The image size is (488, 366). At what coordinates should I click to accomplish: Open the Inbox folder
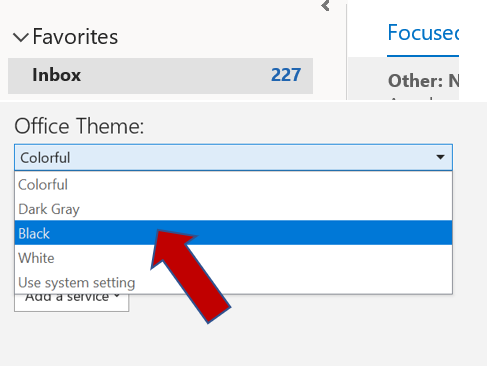[160, 76]
